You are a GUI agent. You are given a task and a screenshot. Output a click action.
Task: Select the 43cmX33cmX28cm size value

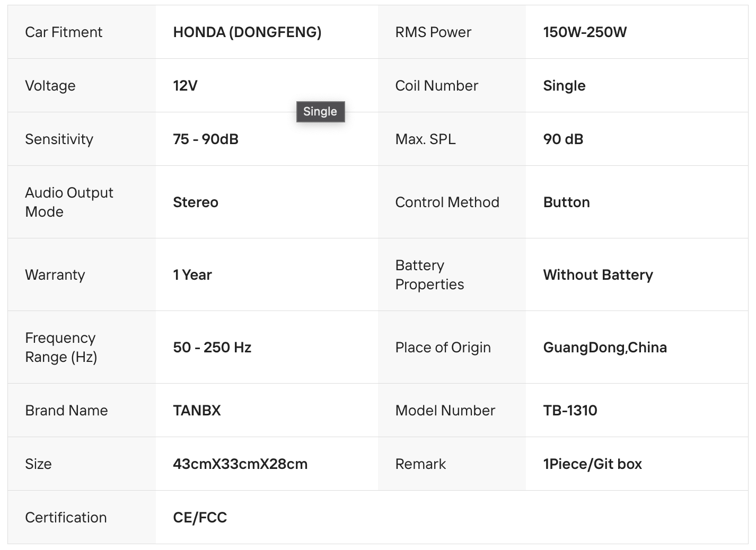(240, 464)
